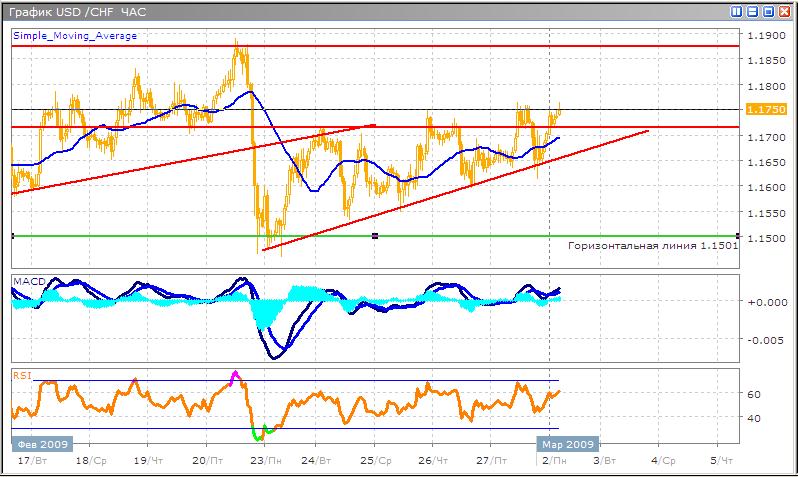This screenshot has width=798, height=477.
Task: Select the RSI indicator label
Action: click(x=22, y=375)
